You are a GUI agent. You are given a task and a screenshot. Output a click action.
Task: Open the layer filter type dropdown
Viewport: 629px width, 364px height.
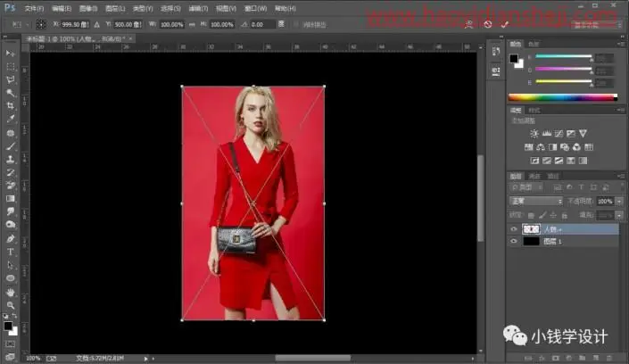click(526, 187)
